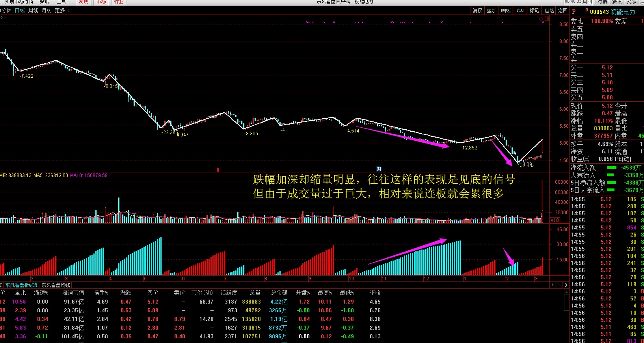
Task: Click the 委比 100.00% value
Action: pyautogui.click(x=602, y=21)
